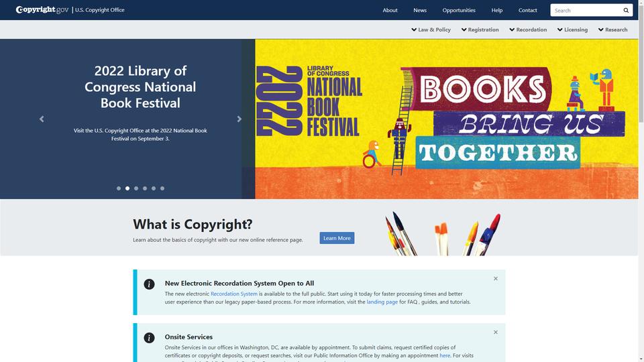The width and height of the screenshot is (644, 362).
Task: Click the paintbrushes image
Action: pos(443,233)
